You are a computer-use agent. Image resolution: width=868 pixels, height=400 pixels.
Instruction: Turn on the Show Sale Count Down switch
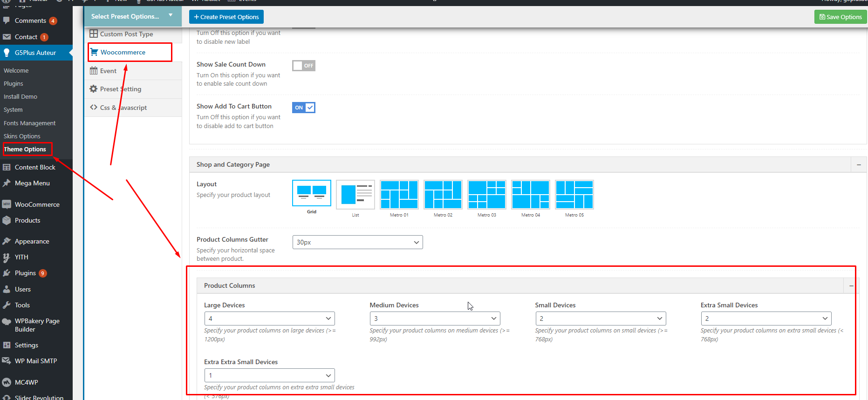[304, 66]
